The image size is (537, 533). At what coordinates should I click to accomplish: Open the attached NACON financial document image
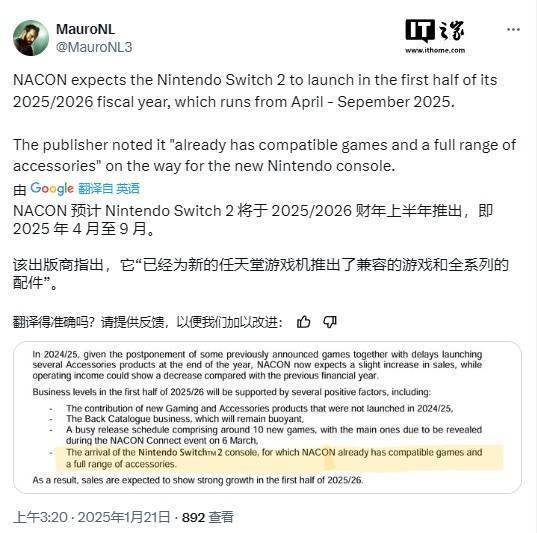(267, 417)
